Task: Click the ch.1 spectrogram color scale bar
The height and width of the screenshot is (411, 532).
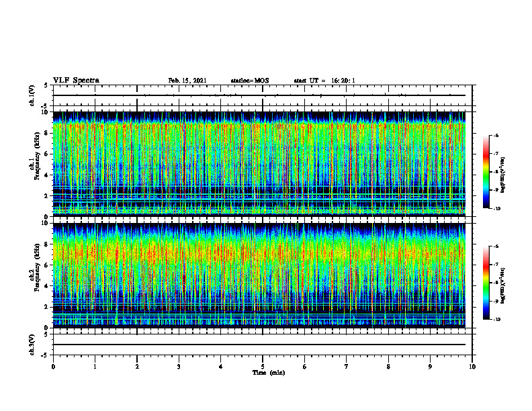Action: click(x=486, y=172)
